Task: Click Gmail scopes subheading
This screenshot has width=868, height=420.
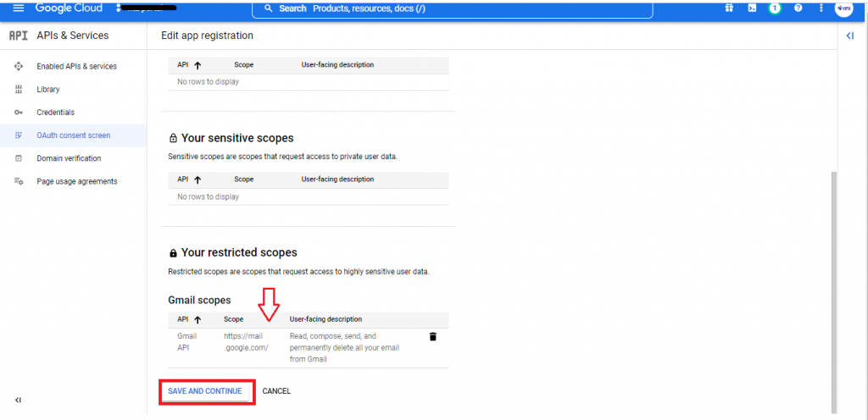Action: (199, 300)
